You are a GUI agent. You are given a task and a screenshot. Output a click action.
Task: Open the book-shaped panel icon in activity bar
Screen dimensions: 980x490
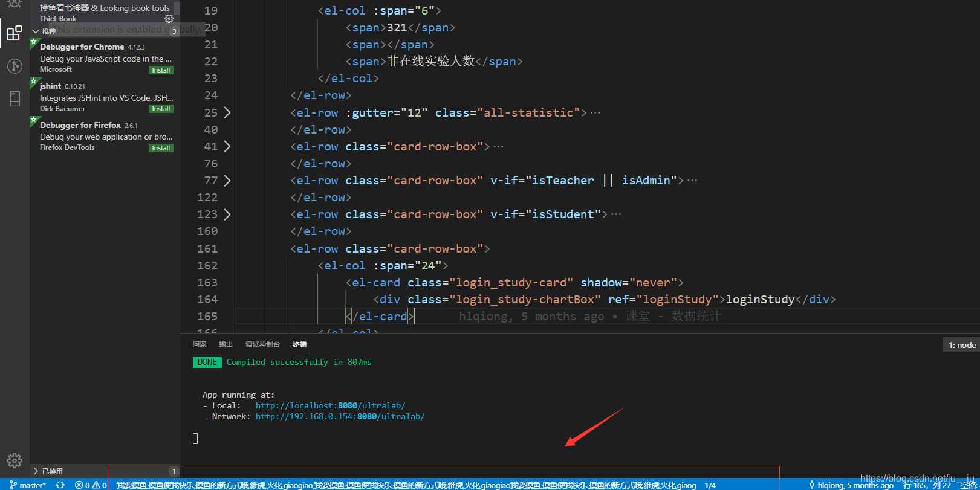[15, 98]
